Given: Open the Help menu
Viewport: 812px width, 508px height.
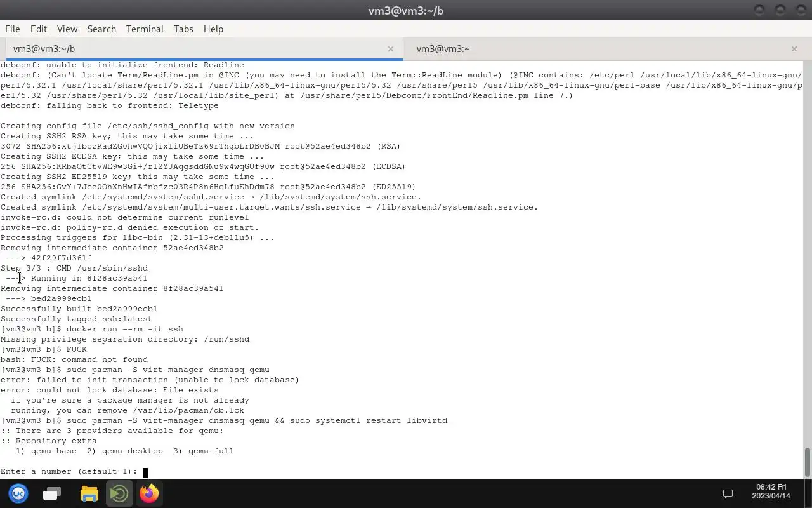Looking at the screenshot, I should click(213, 29).
